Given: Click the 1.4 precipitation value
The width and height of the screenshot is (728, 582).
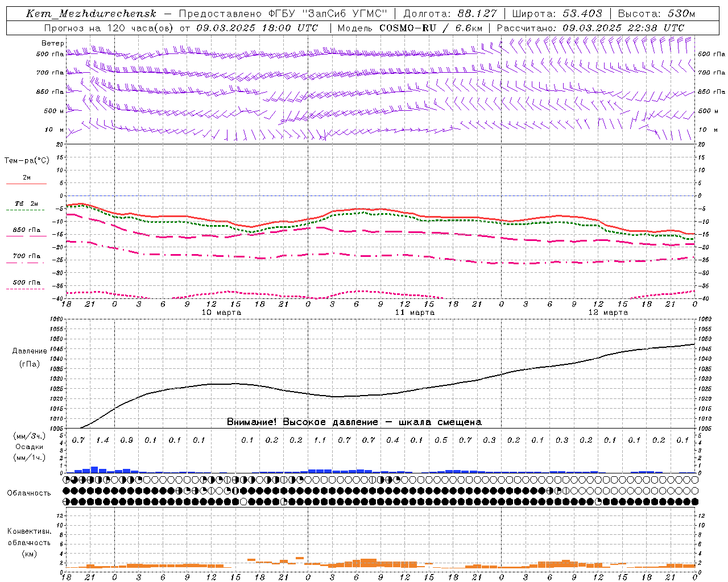Looking at the screenshot, I should [102, 440].
